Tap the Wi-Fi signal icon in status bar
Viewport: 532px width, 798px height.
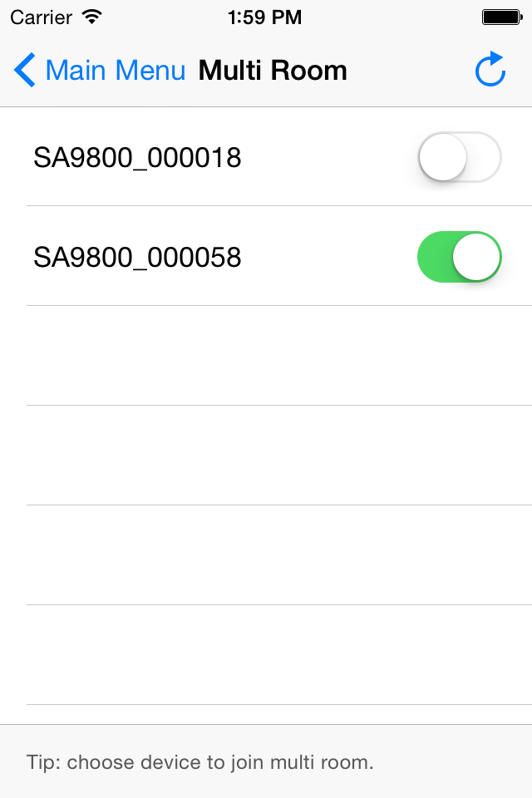92,17
